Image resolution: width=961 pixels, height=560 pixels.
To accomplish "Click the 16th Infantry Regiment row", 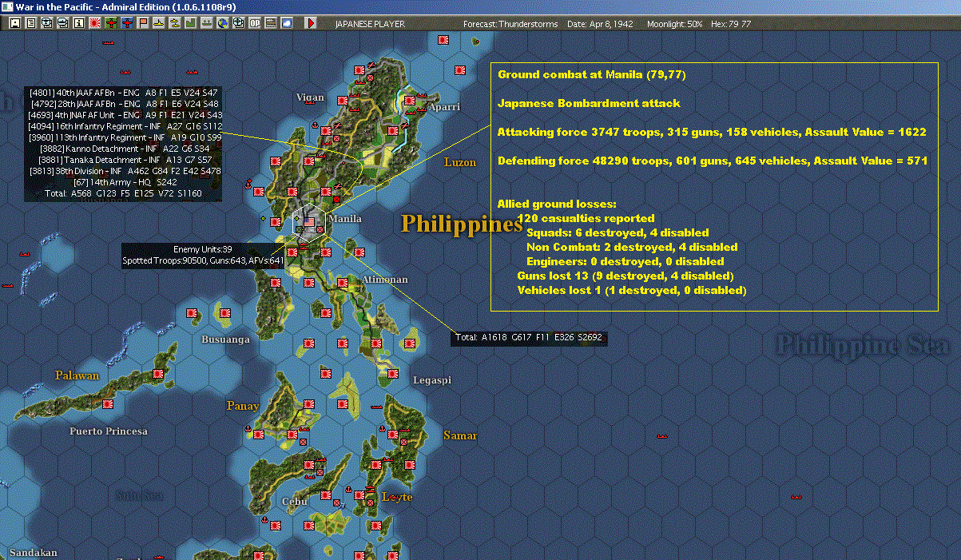I will pos(125,126).
